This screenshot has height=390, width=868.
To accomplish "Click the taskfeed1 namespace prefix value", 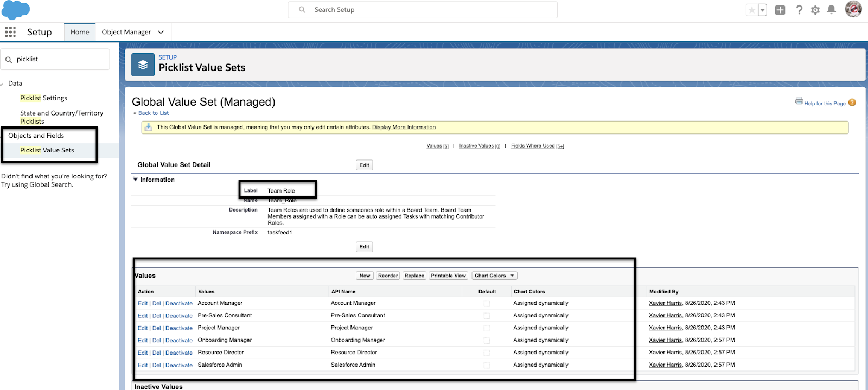I will [280, 233].
